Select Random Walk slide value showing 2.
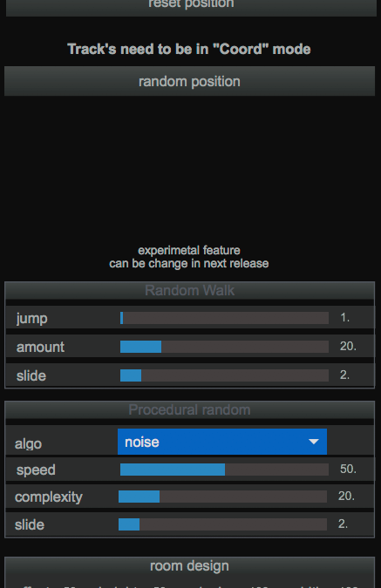381x588 pixels. pyautogui.click(x=344, y=375)
